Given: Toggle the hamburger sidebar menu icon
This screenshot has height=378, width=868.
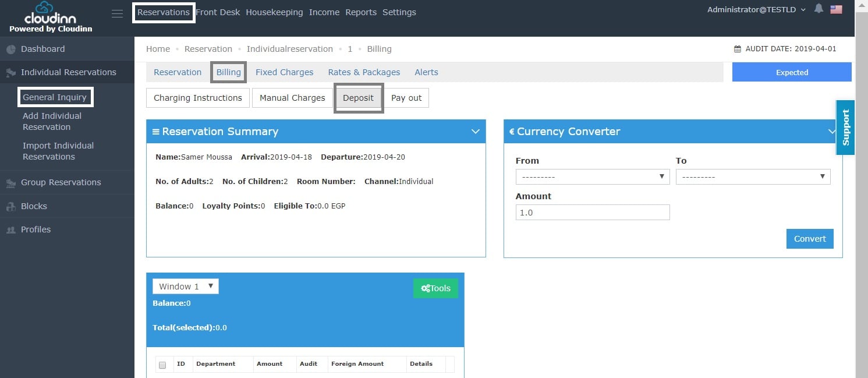Looking at the screenshot, I should point(117,14).
